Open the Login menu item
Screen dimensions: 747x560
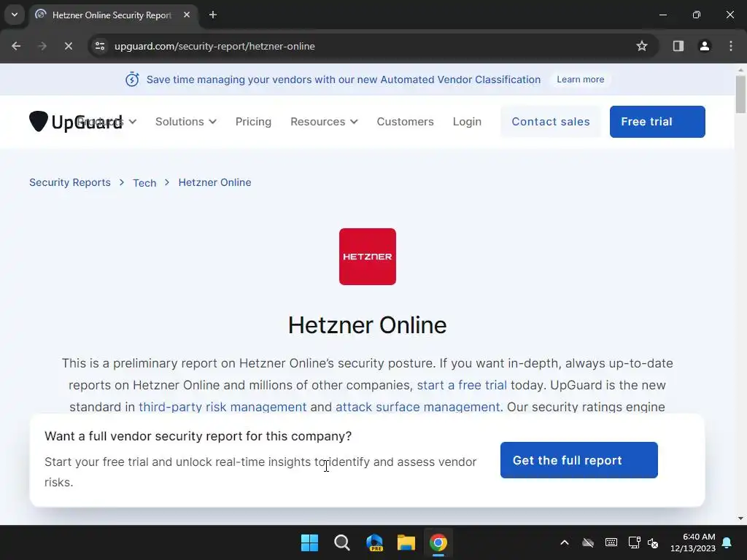click(468, 122)
